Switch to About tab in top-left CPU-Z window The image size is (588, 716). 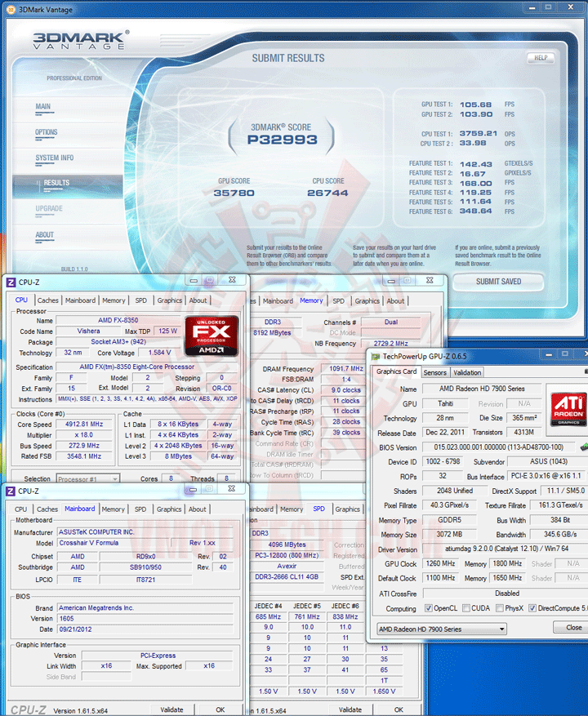pos(198,300)
